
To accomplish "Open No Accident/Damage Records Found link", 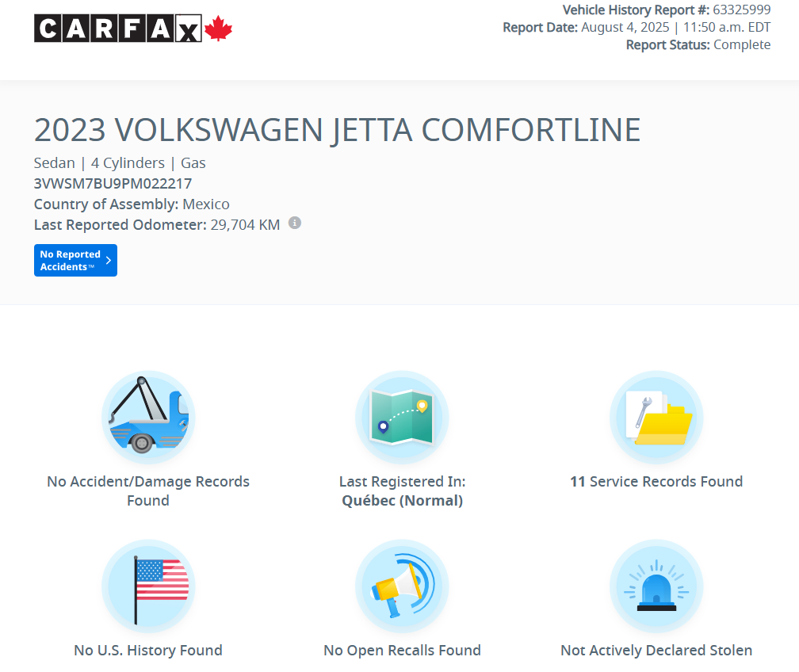I will coord(148,491).
